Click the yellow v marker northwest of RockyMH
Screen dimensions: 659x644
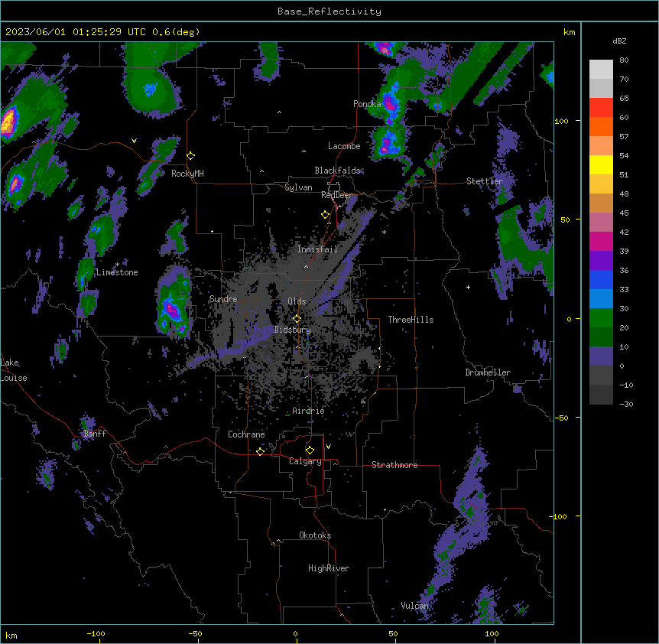(x=134, y=141)
